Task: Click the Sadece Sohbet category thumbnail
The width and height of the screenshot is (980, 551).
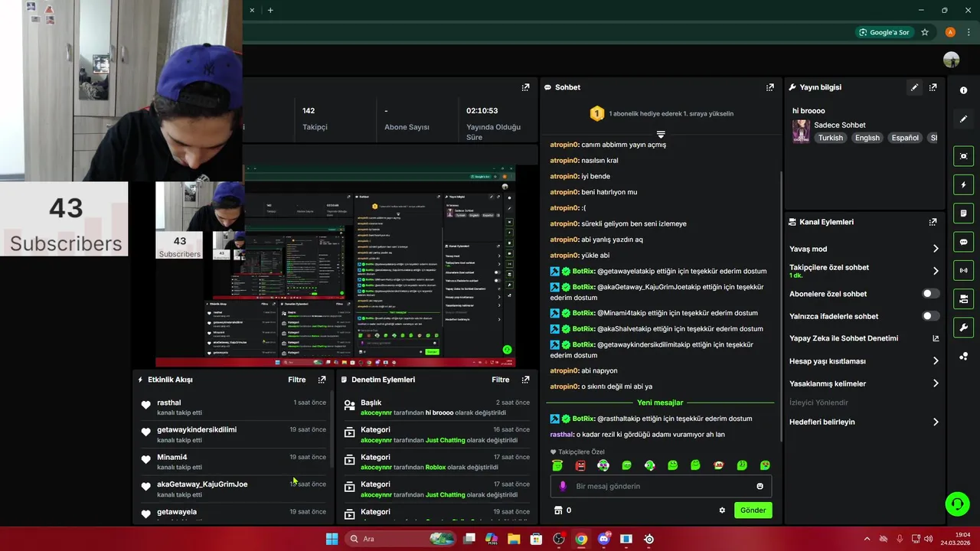Action: tap(801, 131)
